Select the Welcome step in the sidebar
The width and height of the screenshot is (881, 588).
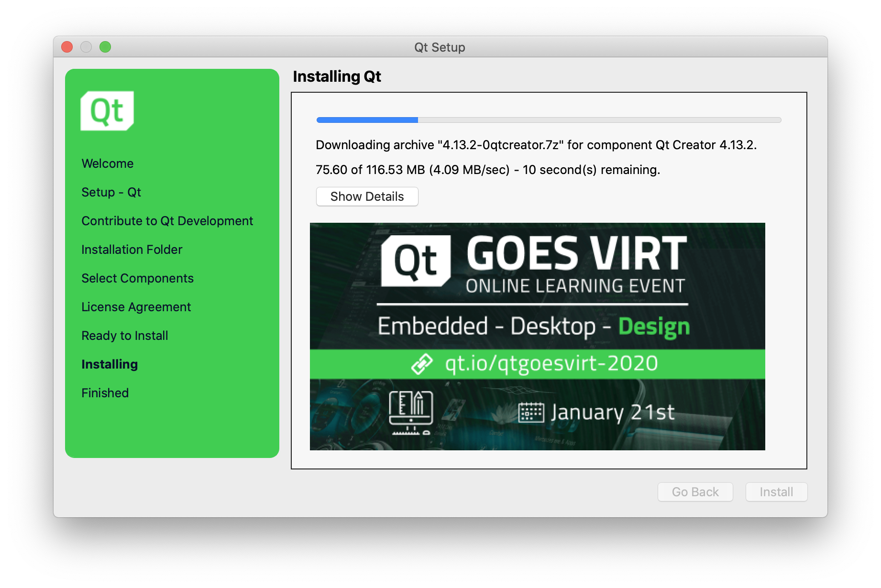pos(108,163)
